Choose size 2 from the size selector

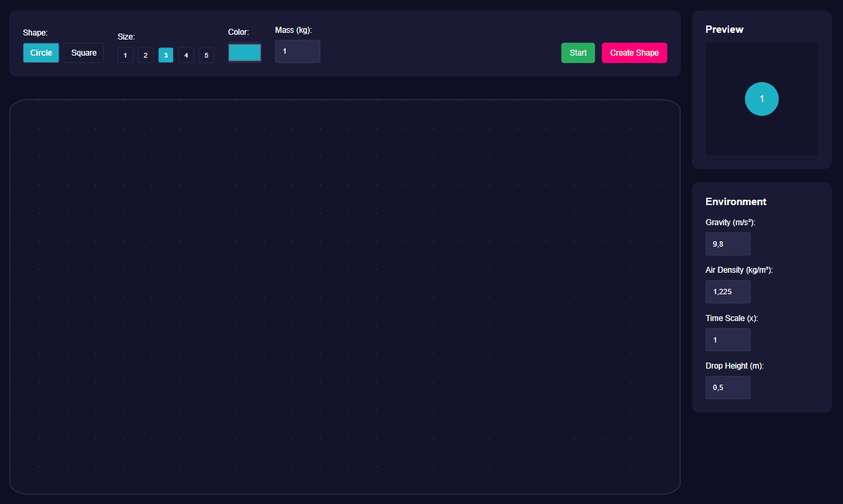pyautogui.click(x=145, y=55)
